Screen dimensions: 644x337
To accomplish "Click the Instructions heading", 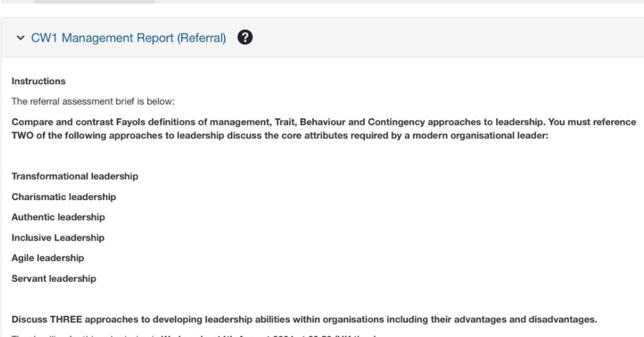I will (39, 81).
